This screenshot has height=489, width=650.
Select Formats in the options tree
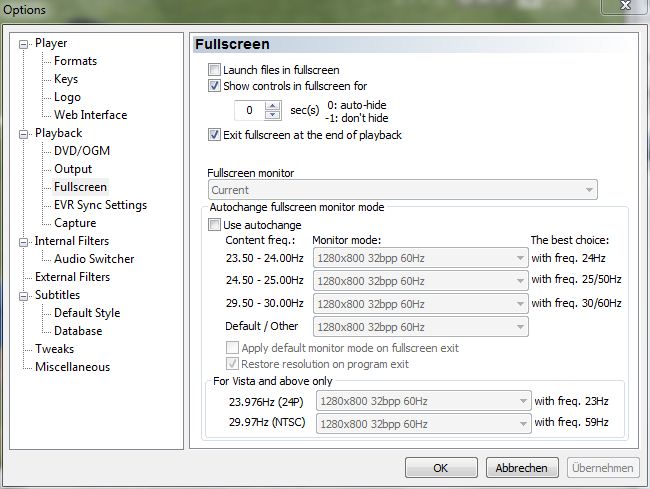click(75, 61)
